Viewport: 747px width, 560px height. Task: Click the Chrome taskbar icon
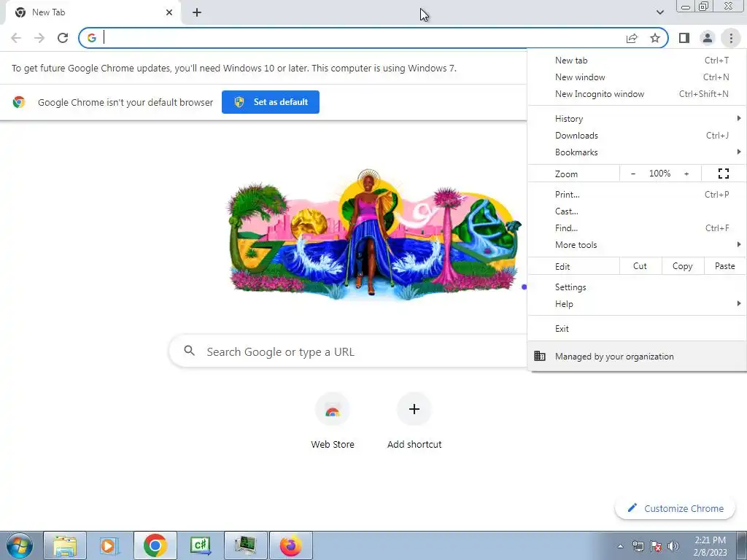[x=155, y=545]
